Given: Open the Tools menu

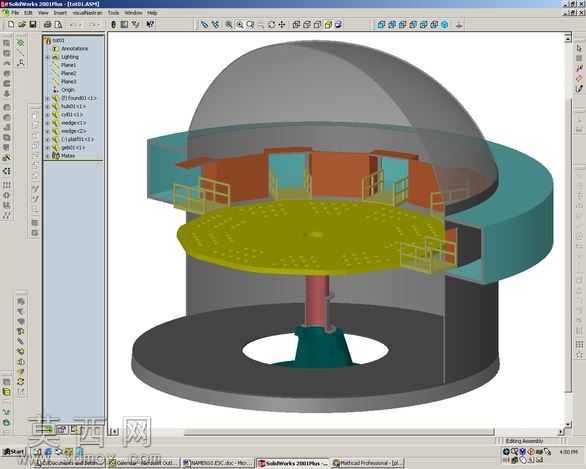Looking at the screenshot, I should (113, 13).
